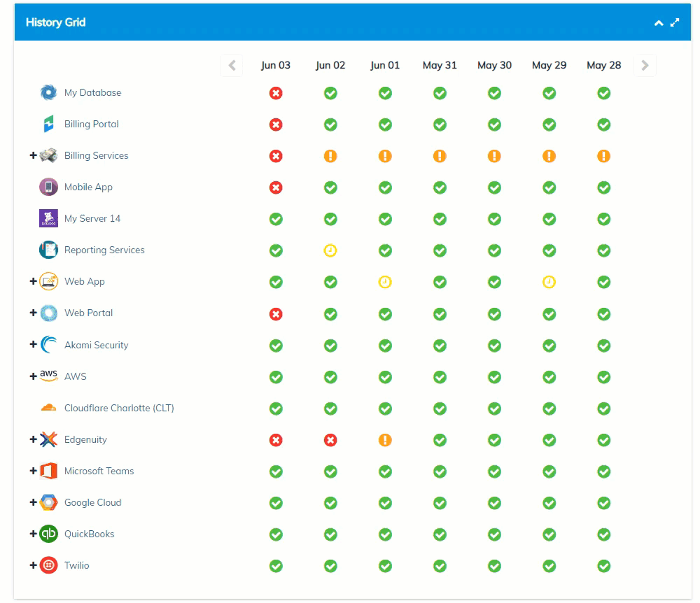Image resolution: width=700 pixels, height=603 pixels.
Task: Click Billing Services warning status on May 31
Action: (x=440, y=156)
